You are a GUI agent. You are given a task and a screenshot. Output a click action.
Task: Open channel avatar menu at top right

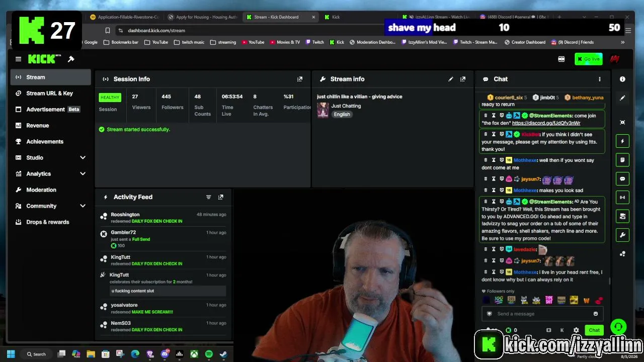614,59
